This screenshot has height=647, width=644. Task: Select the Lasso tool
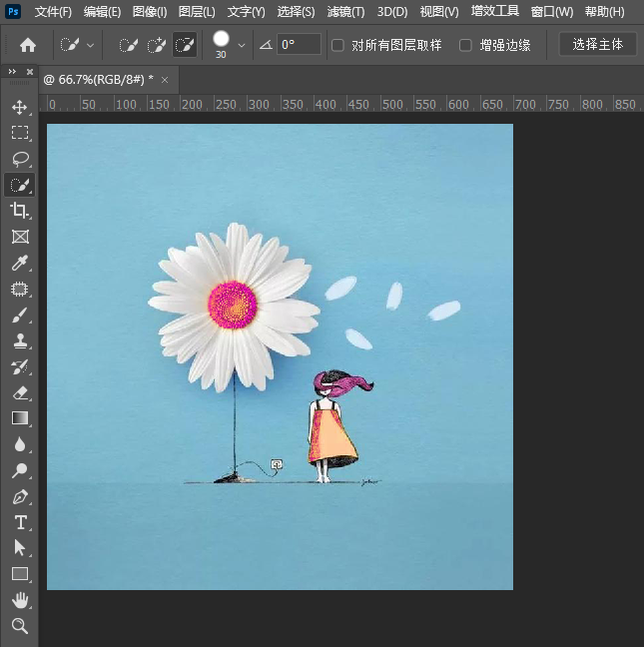[x=19, y=159]
